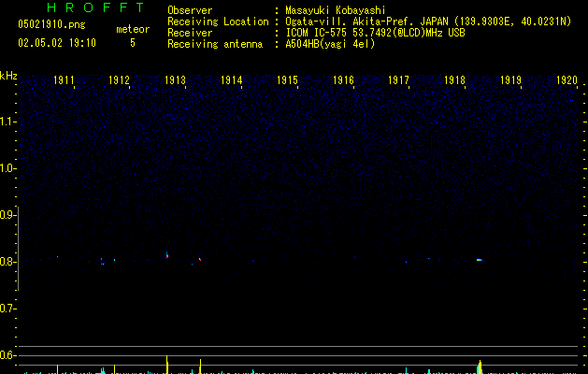Viewport: 588px width, 374px height.
Task: Click time axis label 1915
Action: pos(287,80)
